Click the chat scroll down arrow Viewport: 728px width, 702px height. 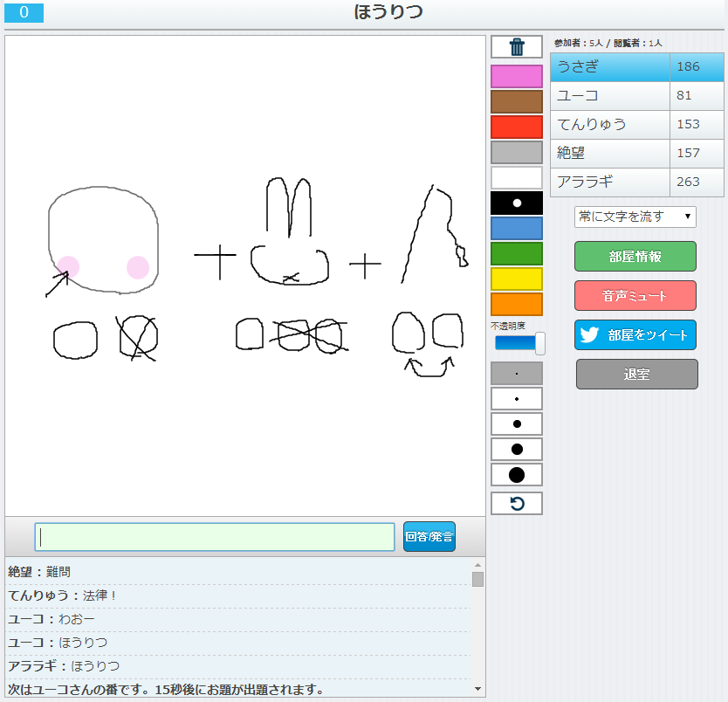pyautogui.click(x=477, y=690)
